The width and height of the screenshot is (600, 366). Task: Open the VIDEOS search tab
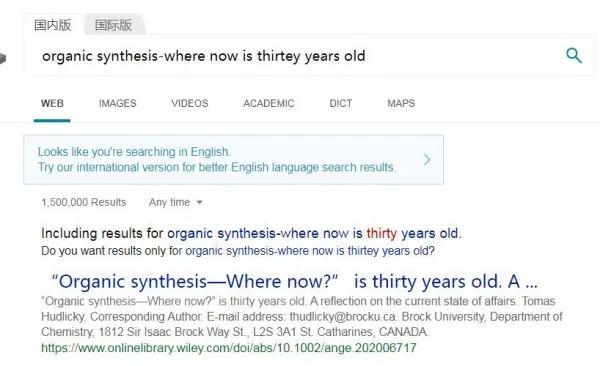(x=190, y=103)
